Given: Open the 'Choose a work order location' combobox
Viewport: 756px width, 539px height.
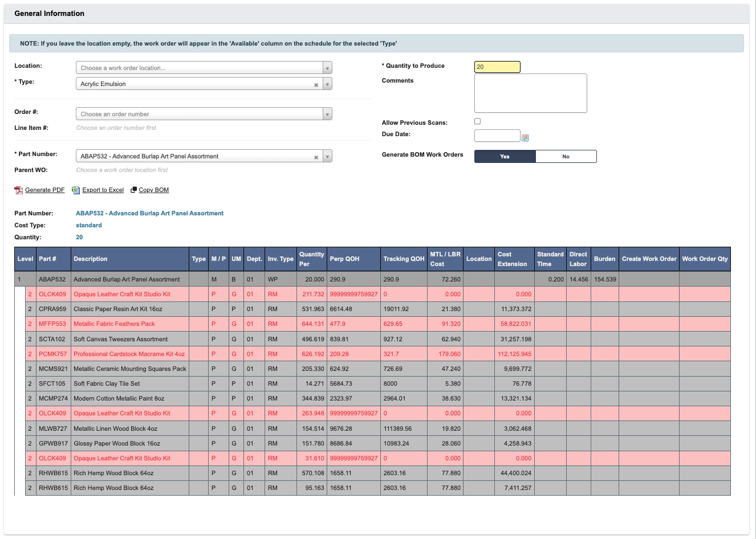Looking at the screenshot, I should pyautogui.click(x=194, y=67).
